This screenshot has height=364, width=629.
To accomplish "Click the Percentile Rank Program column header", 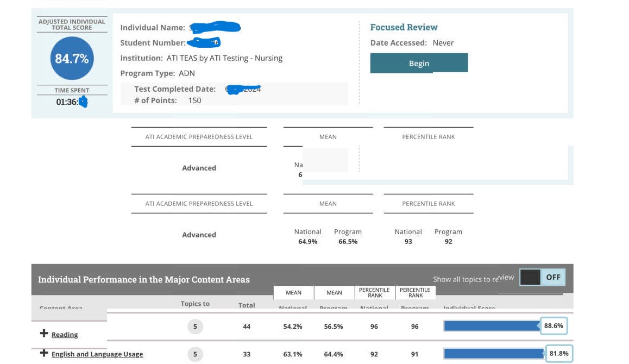I will 416,293.
